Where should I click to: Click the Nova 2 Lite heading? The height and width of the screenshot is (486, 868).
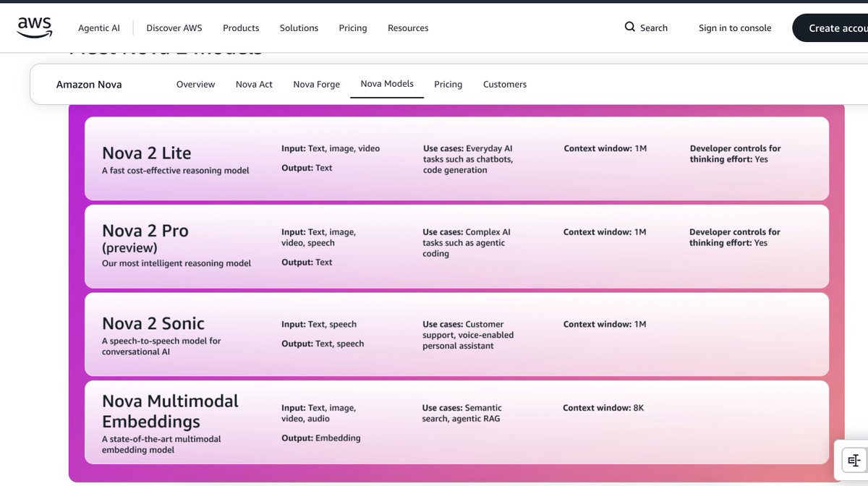(147, 153)
